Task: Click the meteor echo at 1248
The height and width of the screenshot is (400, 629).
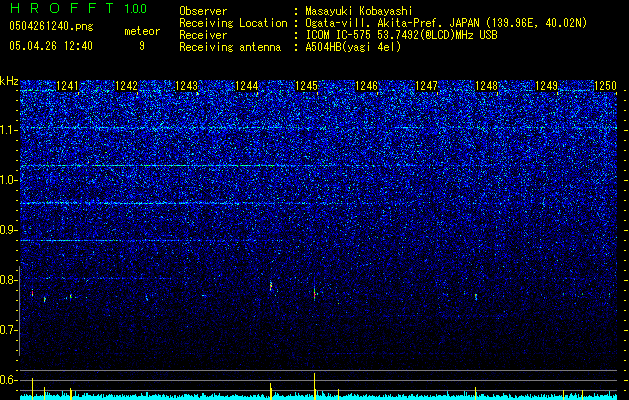Action: pyautogui.click(x=476, y=297)
